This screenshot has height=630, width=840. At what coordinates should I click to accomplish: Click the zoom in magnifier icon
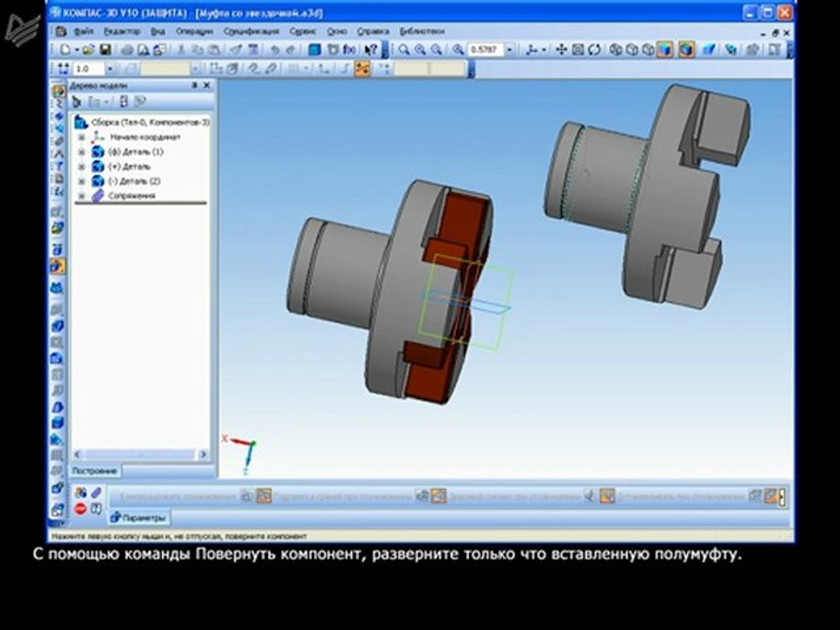click(421, 50)
